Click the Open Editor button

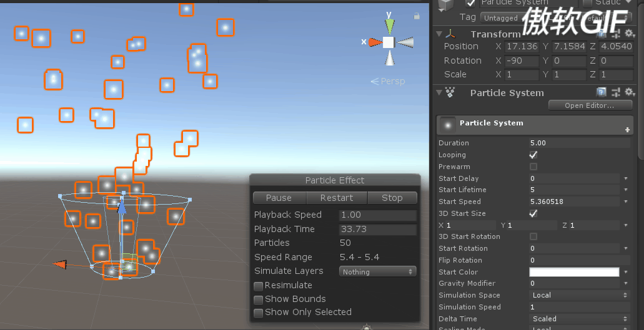pyautogui.click(x=590, y=105)
